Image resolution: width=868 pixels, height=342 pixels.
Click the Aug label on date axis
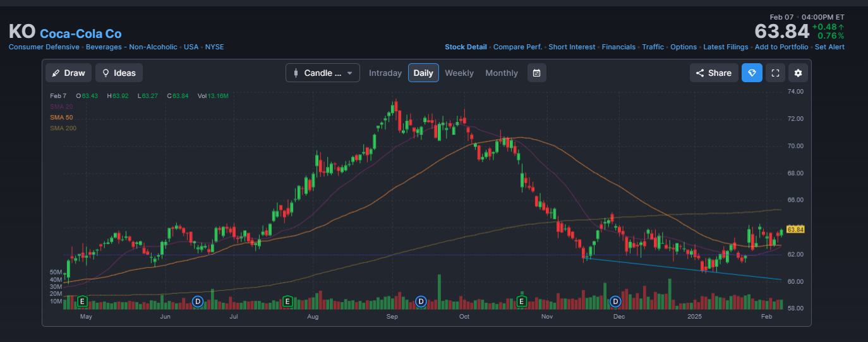click(313, 316)
